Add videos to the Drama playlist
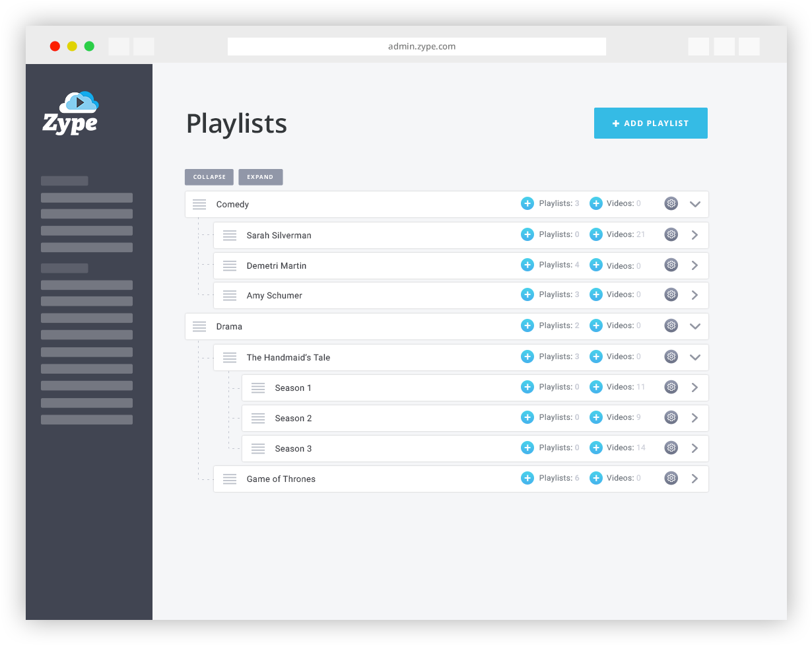Screen dimensions: 812x645 click(596, 325)
